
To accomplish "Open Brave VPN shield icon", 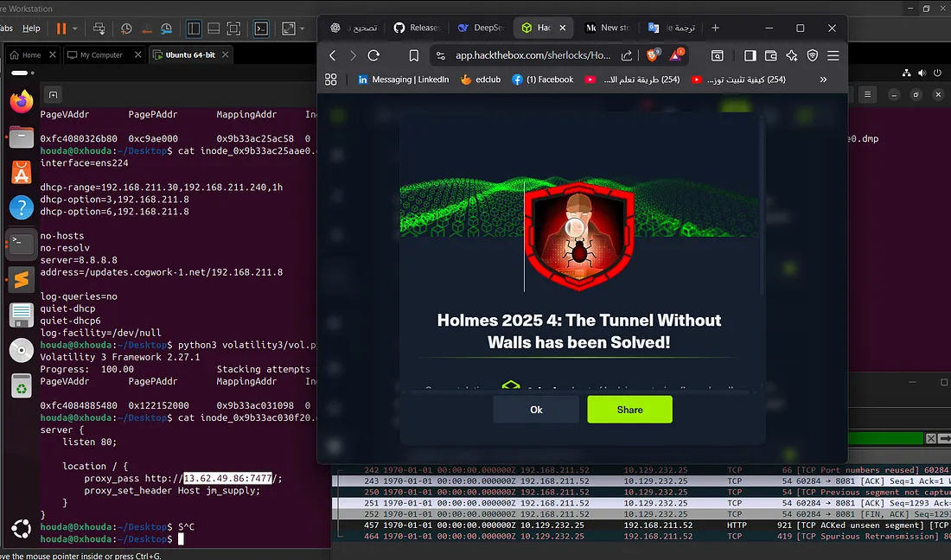I will pyautogui.click(x=813, y=55).
